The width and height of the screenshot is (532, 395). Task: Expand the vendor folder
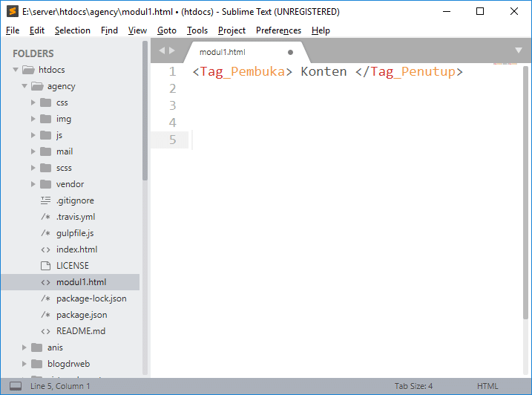click(x=33, y=184)
